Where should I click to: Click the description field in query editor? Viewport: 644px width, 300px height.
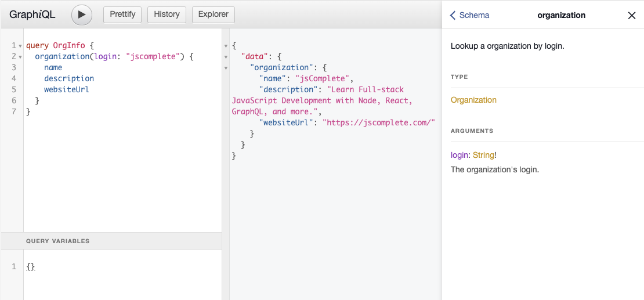(x=68, y=78)
